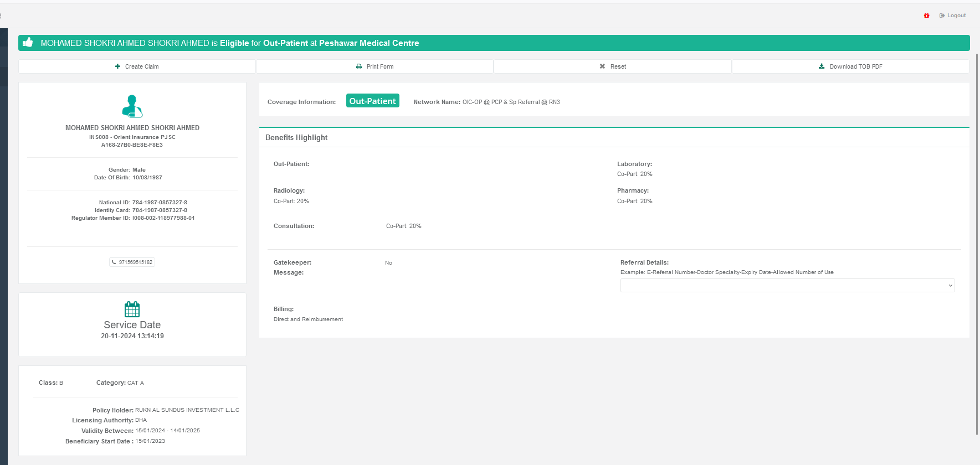Click the patient name under the avatar
Image resolution: width=980 pixels, height=465 pixels.
pos(132,128)
